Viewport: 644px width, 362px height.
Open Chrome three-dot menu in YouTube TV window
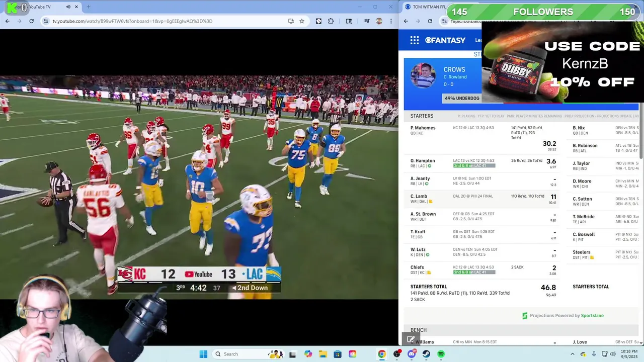click(x=391, y=21)
